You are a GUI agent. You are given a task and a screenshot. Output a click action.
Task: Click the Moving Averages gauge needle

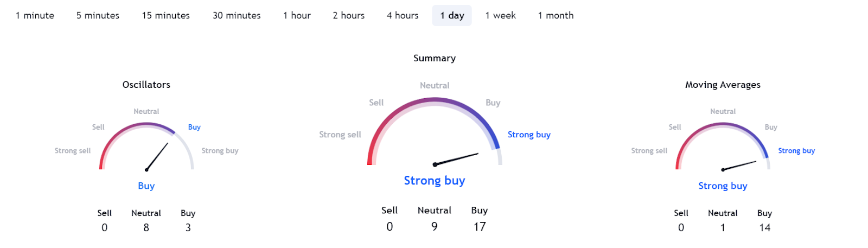pyautogui.click(x=739, y=166)
